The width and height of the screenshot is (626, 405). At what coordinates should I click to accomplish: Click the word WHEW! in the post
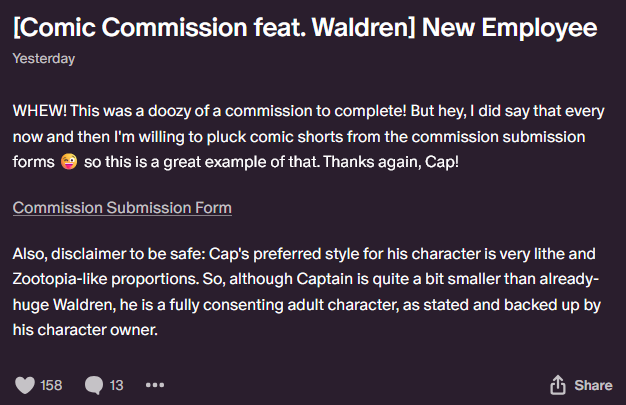click(40, 111)
